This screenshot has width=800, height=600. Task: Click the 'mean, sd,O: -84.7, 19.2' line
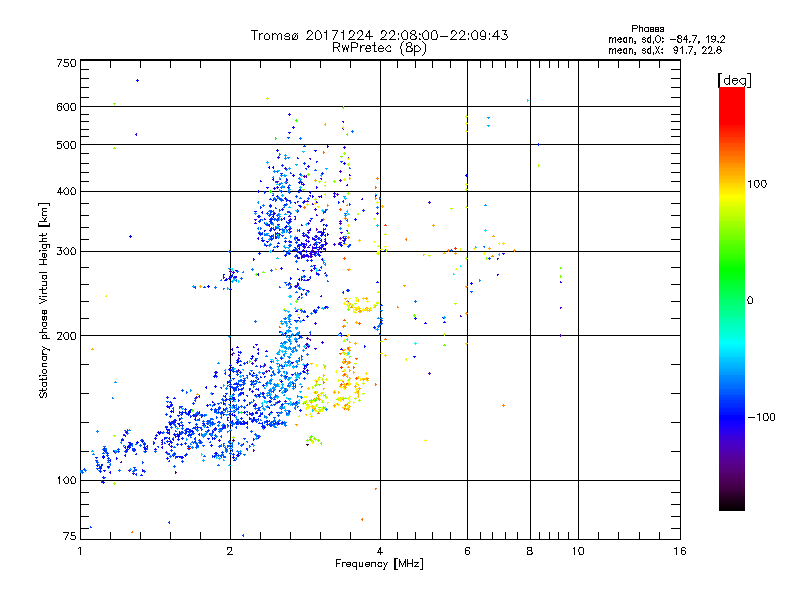pos(666,39)
